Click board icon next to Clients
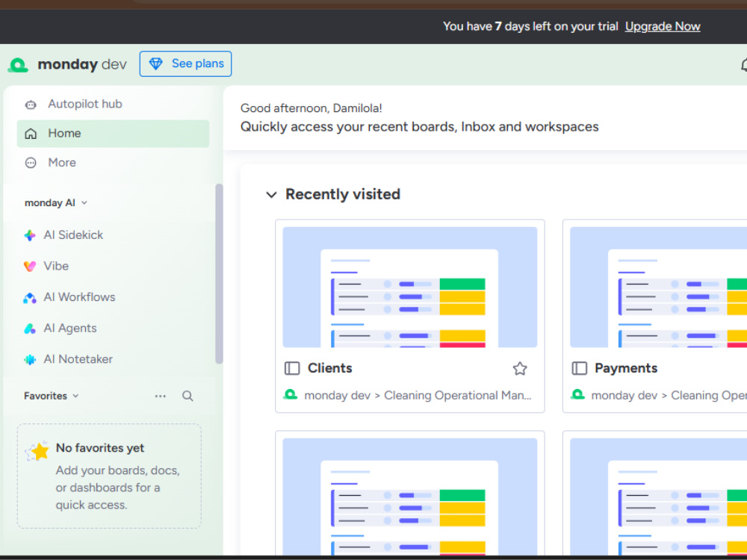Image resolution: width=747 pixels, height=560 pixels. click(x=292, y=369)
